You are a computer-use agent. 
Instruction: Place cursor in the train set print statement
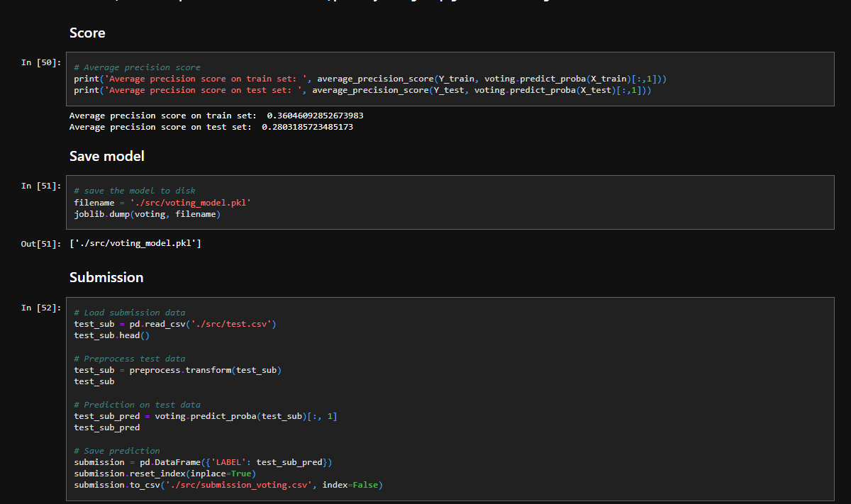[369, 79]
